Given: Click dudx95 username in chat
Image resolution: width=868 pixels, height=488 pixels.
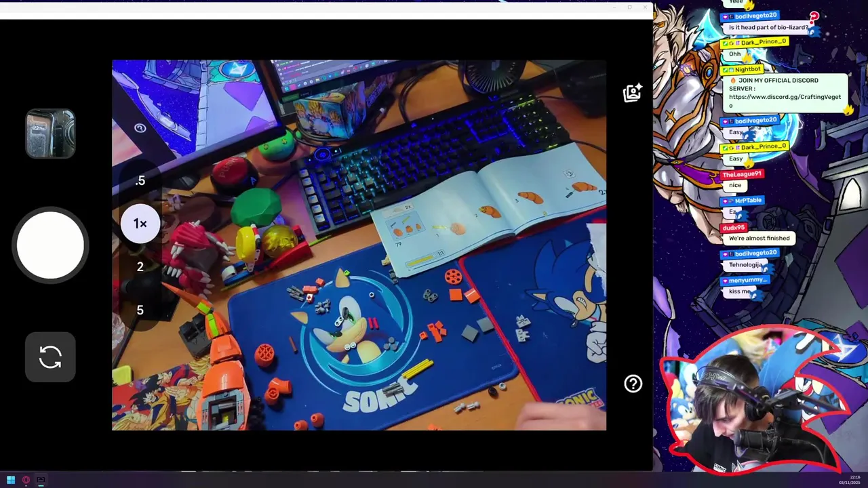Looking at the screenshot, I should click(734, 228).
